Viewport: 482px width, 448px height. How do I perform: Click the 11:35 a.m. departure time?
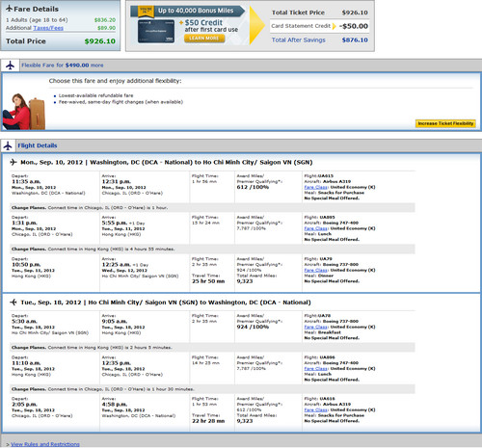coord(26,182)
